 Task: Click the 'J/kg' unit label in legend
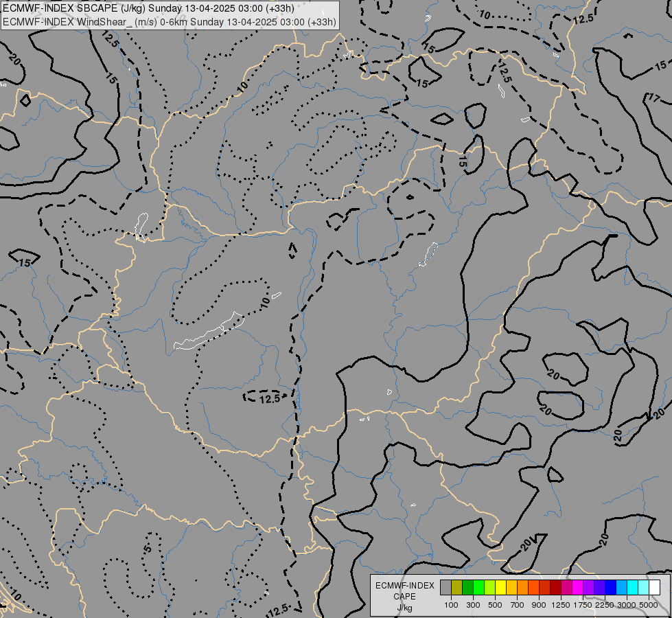tap(404, 608)
